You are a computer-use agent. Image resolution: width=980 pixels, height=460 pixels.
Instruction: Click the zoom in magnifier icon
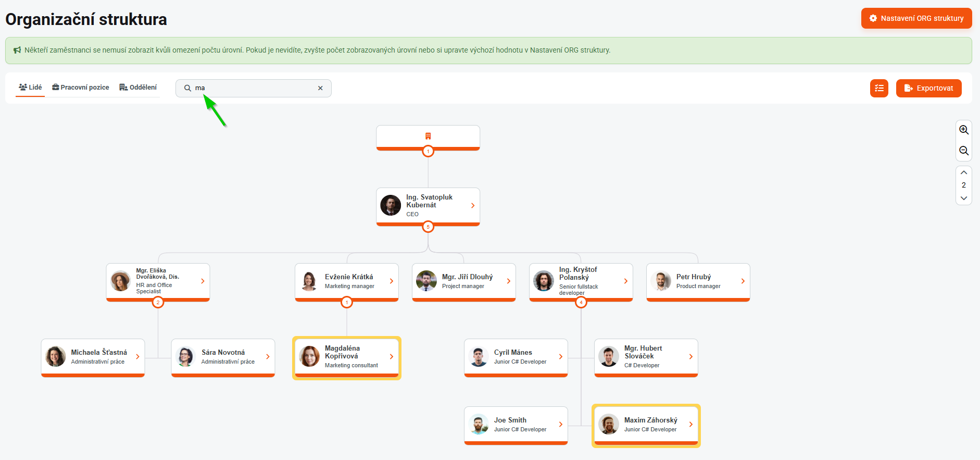(x=964, y=130)
